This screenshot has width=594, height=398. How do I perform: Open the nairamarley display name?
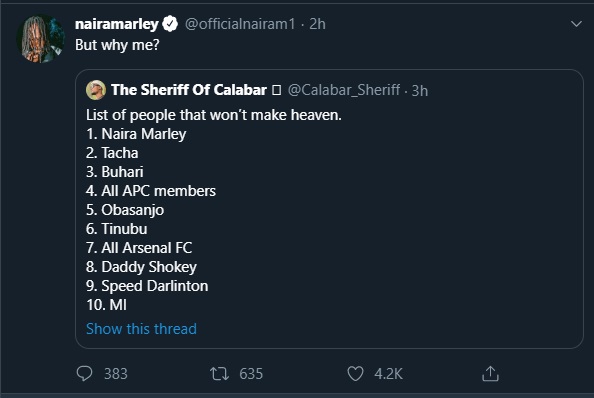[117, 24]
